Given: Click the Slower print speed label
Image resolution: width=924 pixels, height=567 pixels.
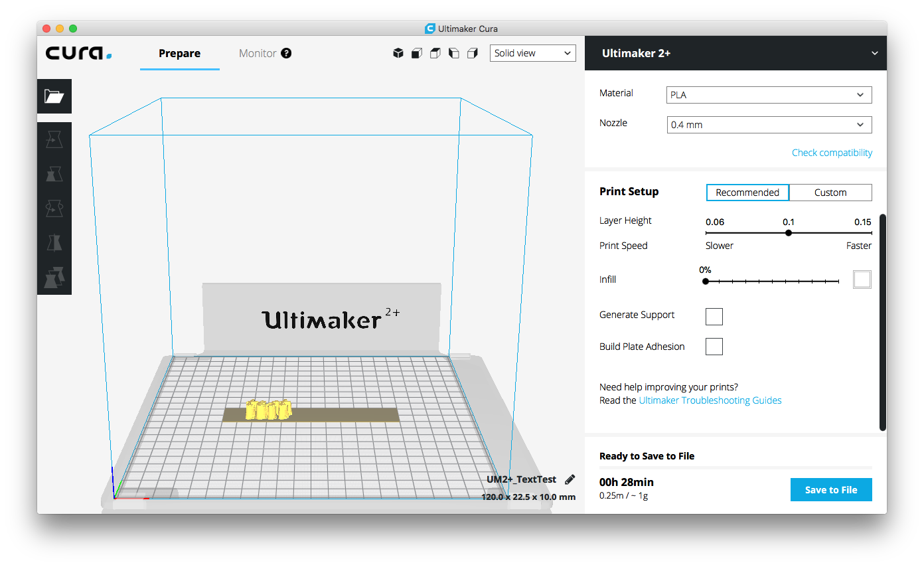Looking at the screenshot, I should point(720,246).
